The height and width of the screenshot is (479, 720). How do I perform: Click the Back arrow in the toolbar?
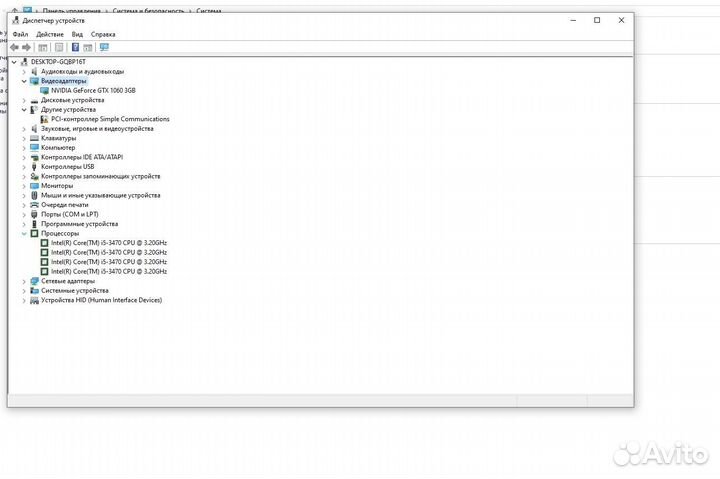click(14, 47)
